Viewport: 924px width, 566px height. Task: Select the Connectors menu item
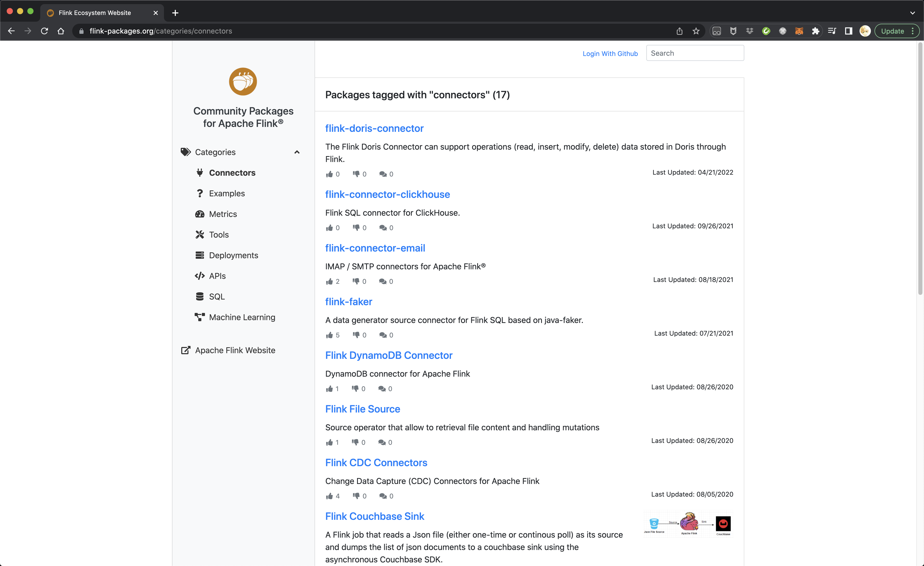coord(232,172)
